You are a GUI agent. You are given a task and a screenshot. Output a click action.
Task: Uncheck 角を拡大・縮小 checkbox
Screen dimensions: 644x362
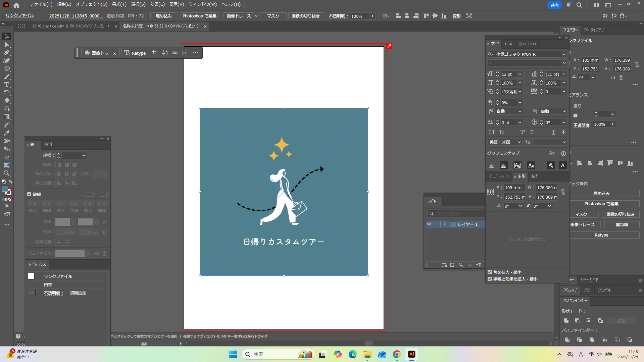[490, 272]
